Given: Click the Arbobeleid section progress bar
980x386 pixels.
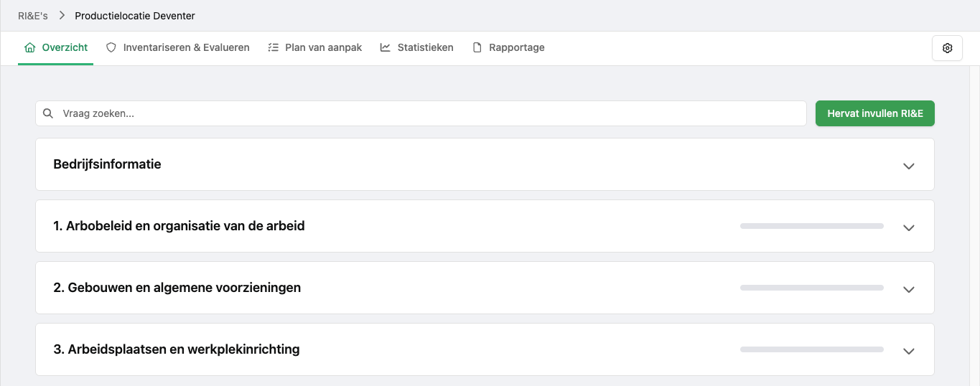Looking at the screenshot, I should point(811,226).
